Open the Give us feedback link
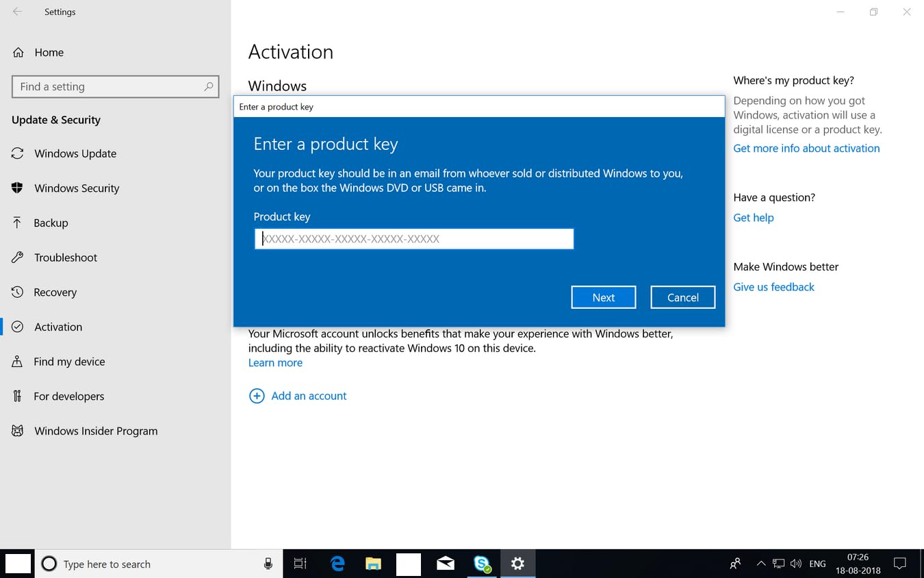This screenshot has width=924, height=578. (x=773, y=287)
